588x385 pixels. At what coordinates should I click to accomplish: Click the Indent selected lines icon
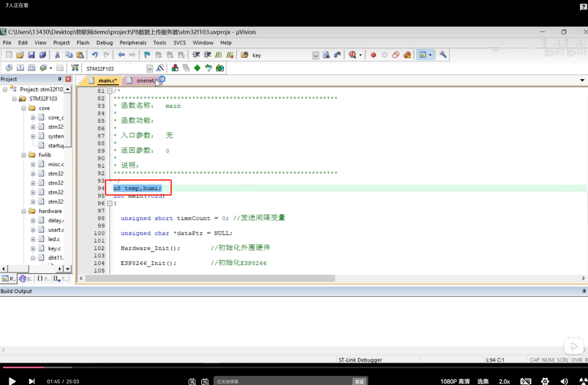(x=196, y=55)
